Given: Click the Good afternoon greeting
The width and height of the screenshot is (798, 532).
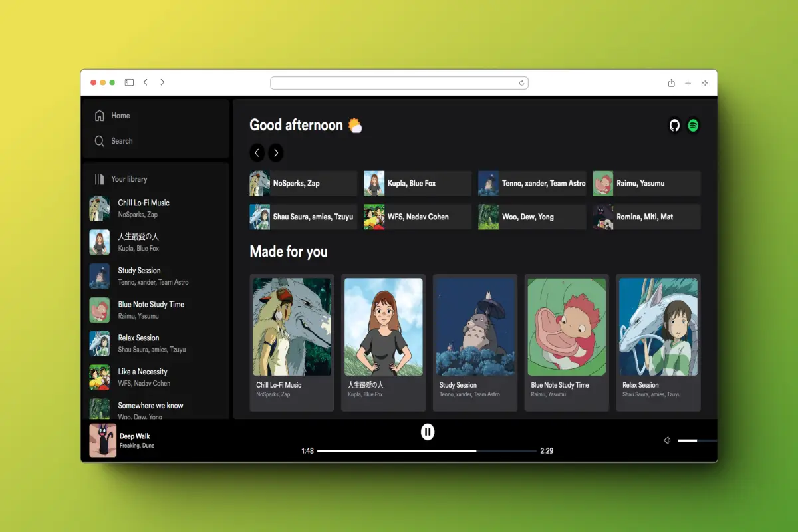Looking at the screenshot, I should tap(306, 125).
